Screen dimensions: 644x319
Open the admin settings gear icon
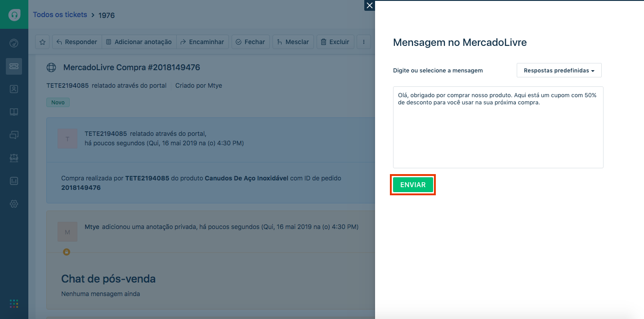tap(14, 204)
